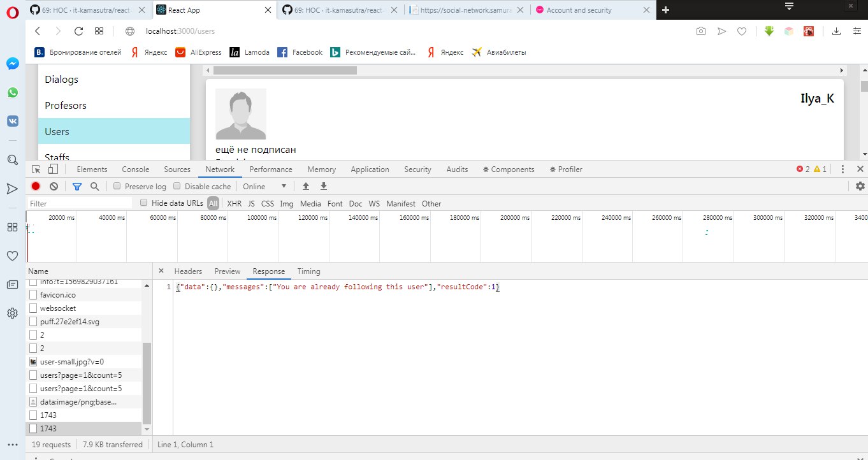Image resolution: width=868 pixels, height=460 pixels.
Task: Click the page's horizontal scrollbar thumb
Action: [285, 70]
